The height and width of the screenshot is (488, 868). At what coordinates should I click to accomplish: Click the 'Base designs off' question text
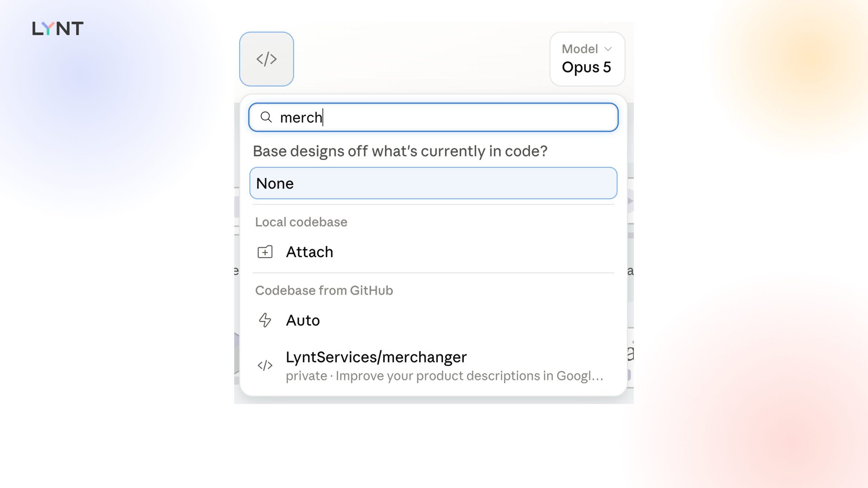tap(400, 151)
